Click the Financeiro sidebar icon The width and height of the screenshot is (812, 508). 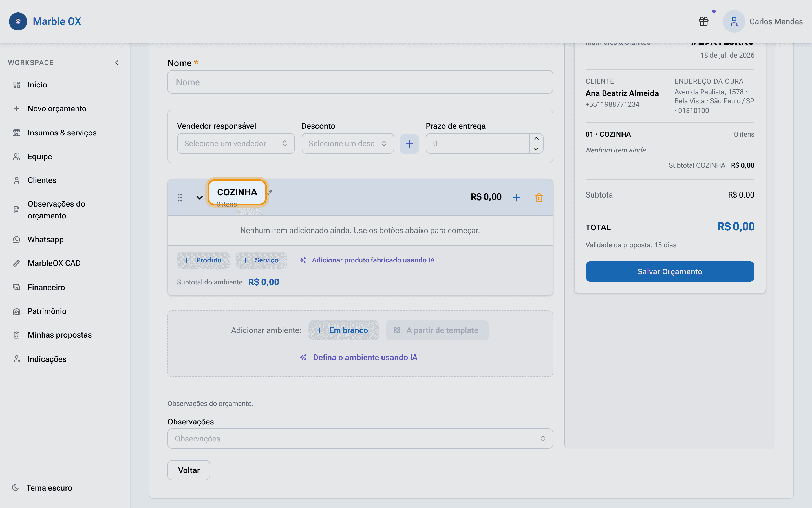[x=16, y=287]
